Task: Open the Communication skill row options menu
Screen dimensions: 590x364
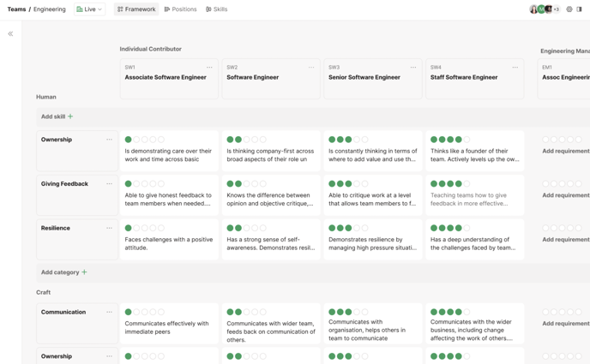Action: pyautogui.click(x=109, y=313)
